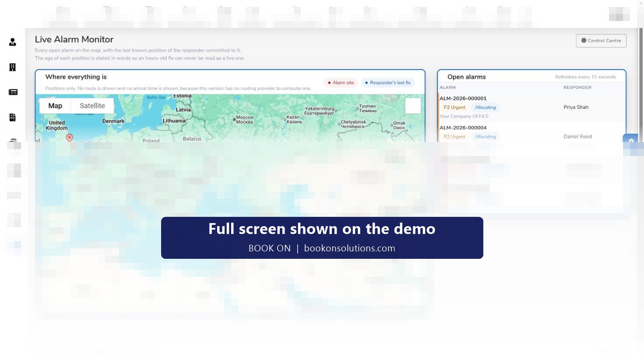Open alarm ALM-2026-000004
644x355 pixels.
click(x=463, y=128)
